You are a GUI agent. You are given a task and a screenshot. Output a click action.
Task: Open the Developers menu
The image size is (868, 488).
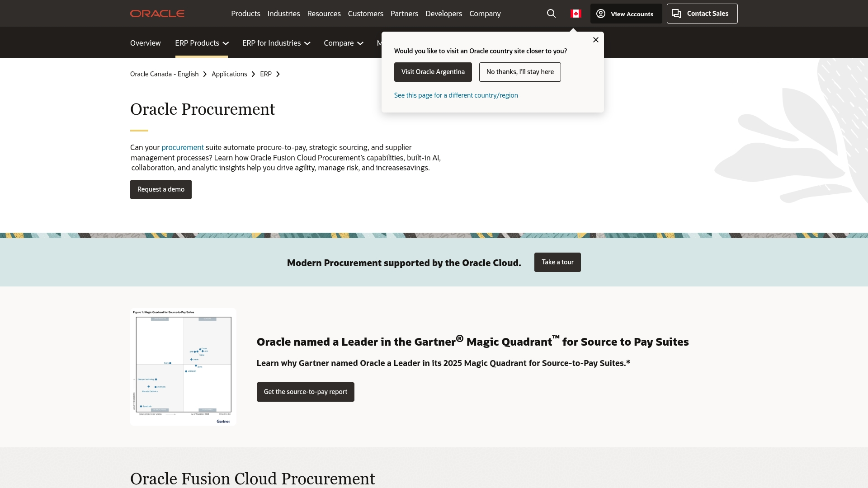click(443, 14)
